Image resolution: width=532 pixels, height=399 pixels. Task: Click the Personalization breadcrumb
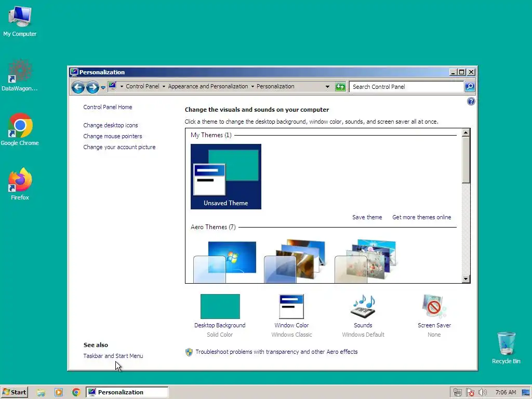coord(275,87)
